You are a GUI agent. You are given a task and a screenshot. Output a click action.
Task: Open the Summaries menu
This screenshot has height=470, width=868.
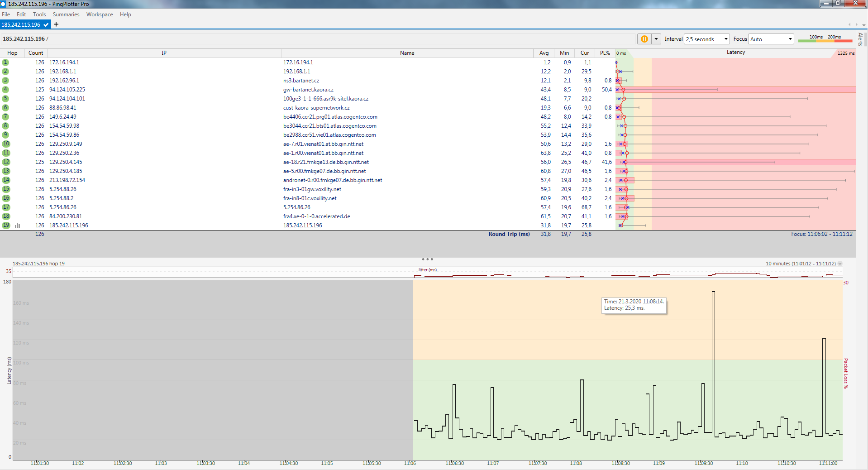point(66,14)
